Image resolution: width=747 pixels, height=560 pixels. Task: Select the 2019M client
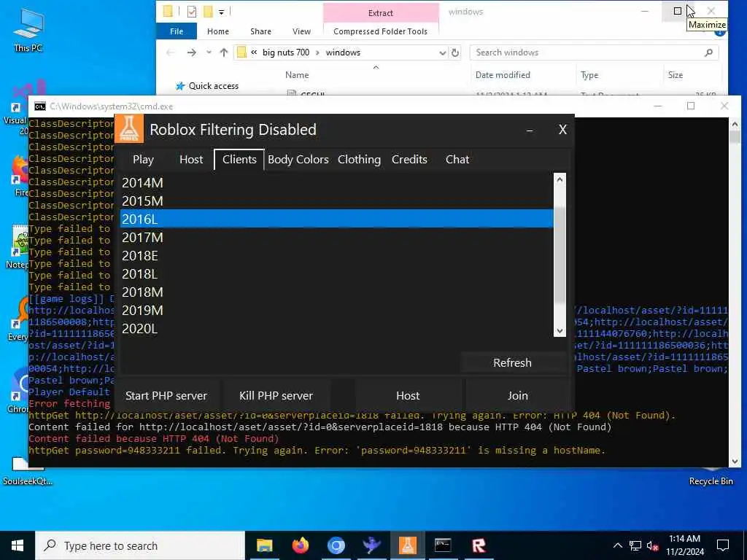336,311
